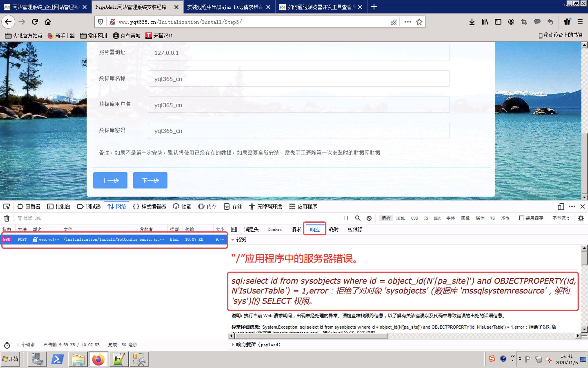The height and width of the screenshot is (368, 588).
Task: Switch to 控制台 devtools tab
Action: (x=59, y=207)
